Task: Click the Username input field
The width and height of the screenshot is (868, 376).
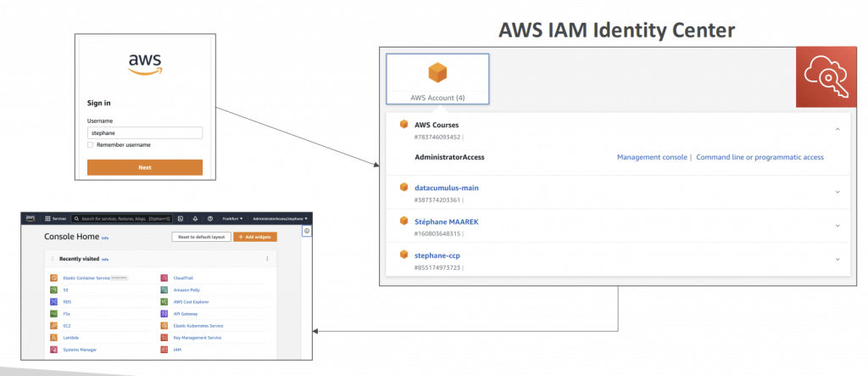Action: click(145, 133)
